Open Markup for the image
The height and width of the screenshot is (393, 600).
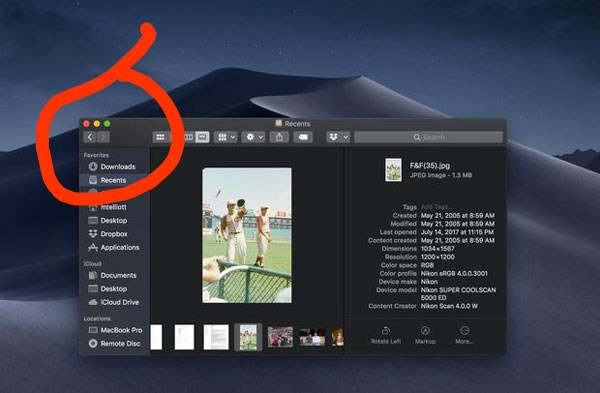(x=426, y=335)
